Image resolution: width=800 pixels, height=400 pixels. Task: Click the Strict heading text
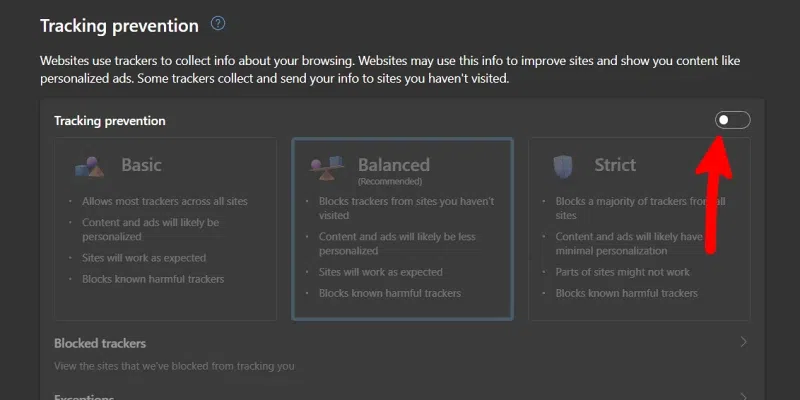pos(617,165)
